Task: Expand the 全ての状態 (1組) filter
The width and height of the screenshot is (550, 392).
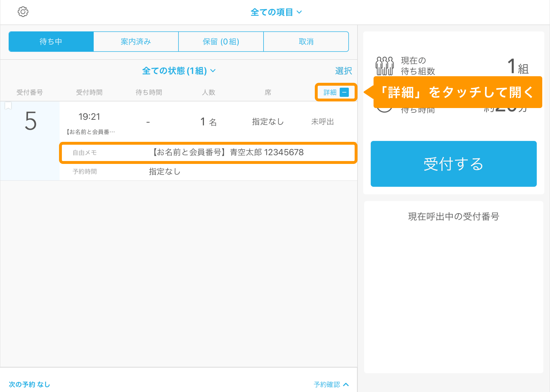Action: [x=179, y=71]
